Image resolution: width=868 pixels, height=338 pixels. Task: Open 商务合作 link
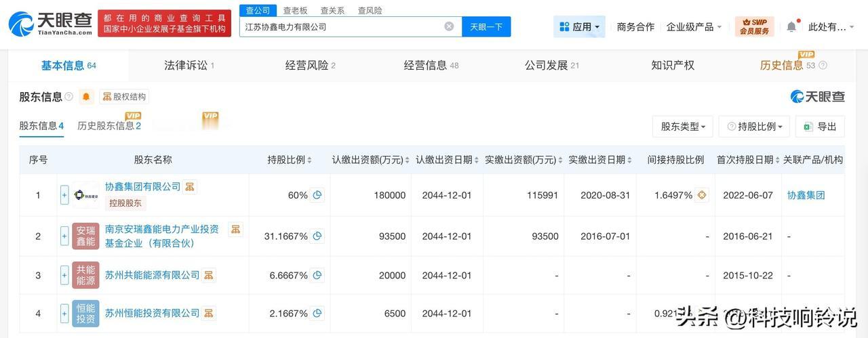click(635, 26)
